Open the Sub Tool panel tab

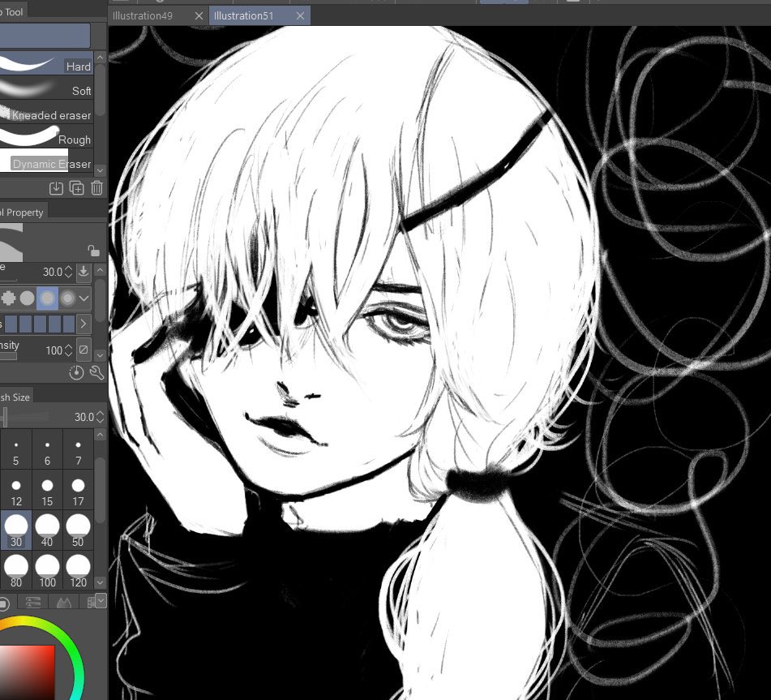[12, 12]
